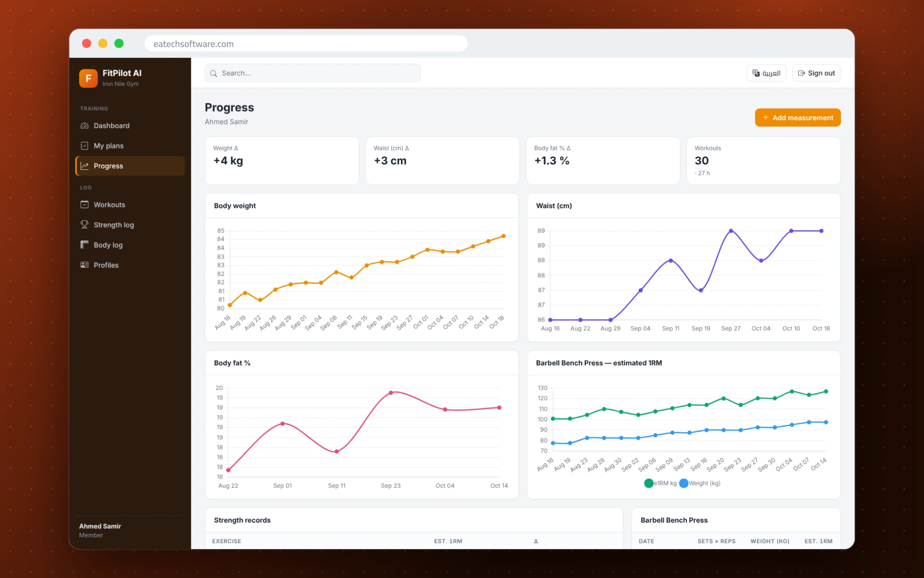
Task: Click the Sep 23 peak point on Body fat chart
Action: point(391,393)
